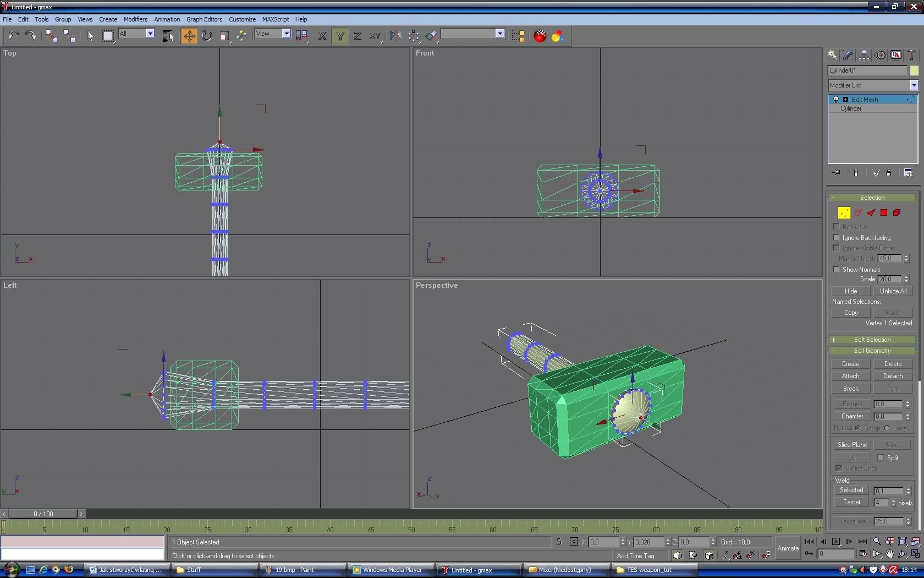Enable the Split checkbox
The height and width of the screenshot is (578, 924).
pyautogui.click(x=881, y=458)
